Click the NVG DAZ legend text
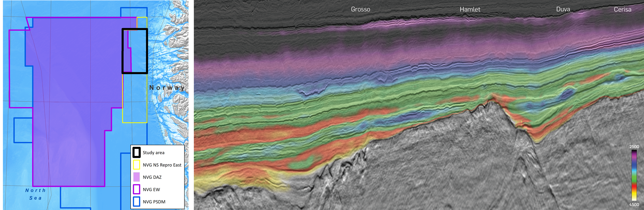 click(x=152, y=177)
